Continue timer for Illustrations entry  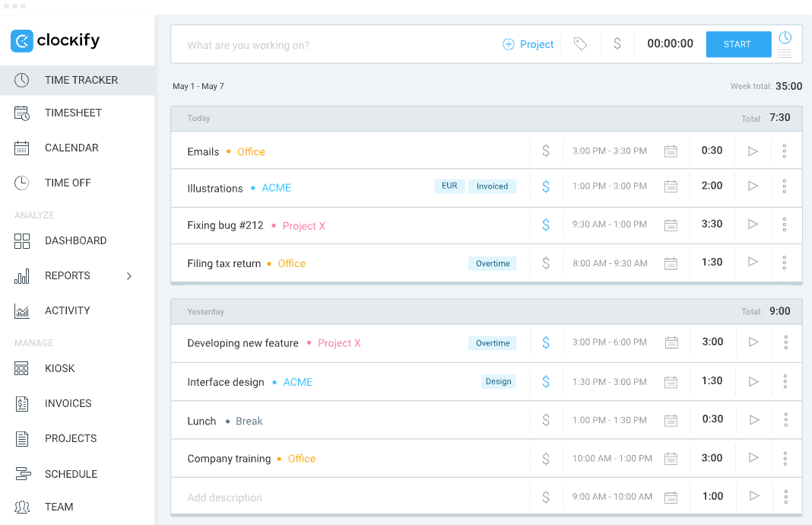point(753,186)
